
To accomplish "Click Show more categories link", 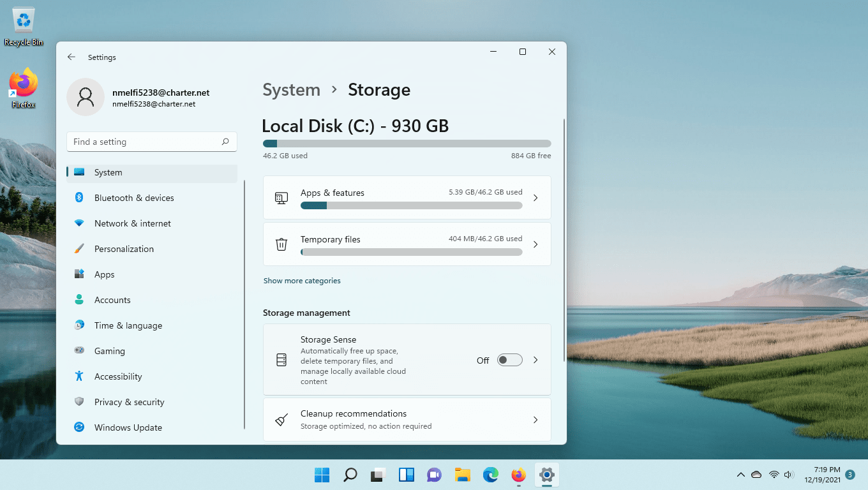I will coord(302,281).
